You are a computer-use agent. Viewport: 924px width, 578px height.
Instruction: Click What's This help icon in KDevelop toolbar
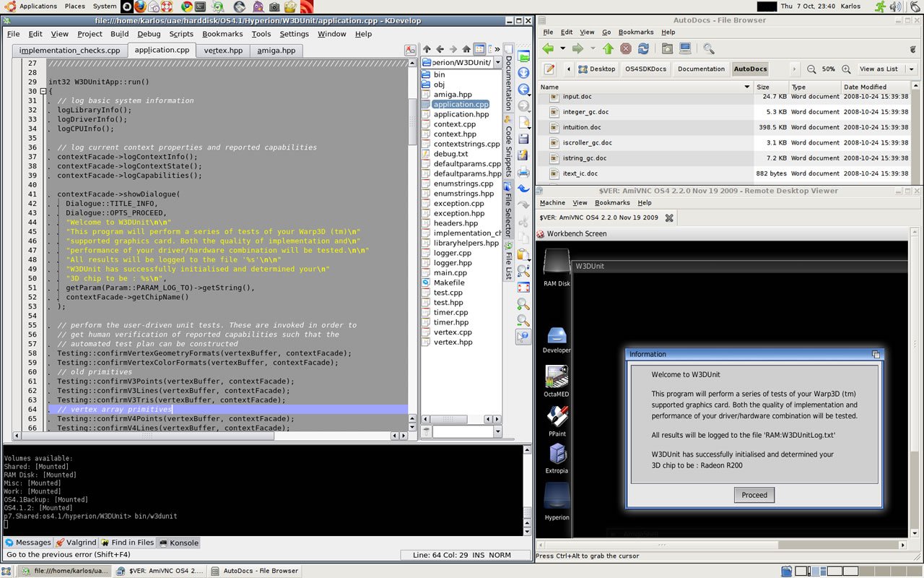pos(523,337)
